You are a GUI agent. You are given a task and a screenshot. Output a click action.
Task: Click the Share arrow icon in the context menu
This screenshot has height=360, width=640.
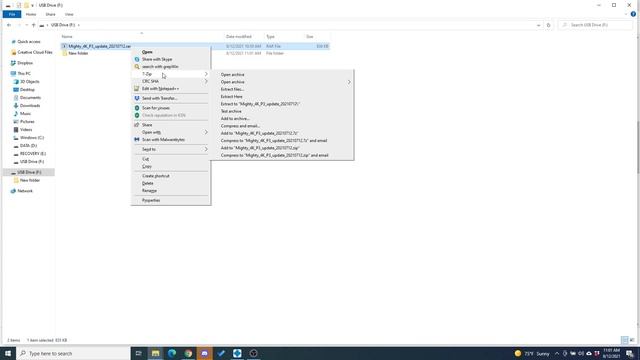[x=137, y=125]
